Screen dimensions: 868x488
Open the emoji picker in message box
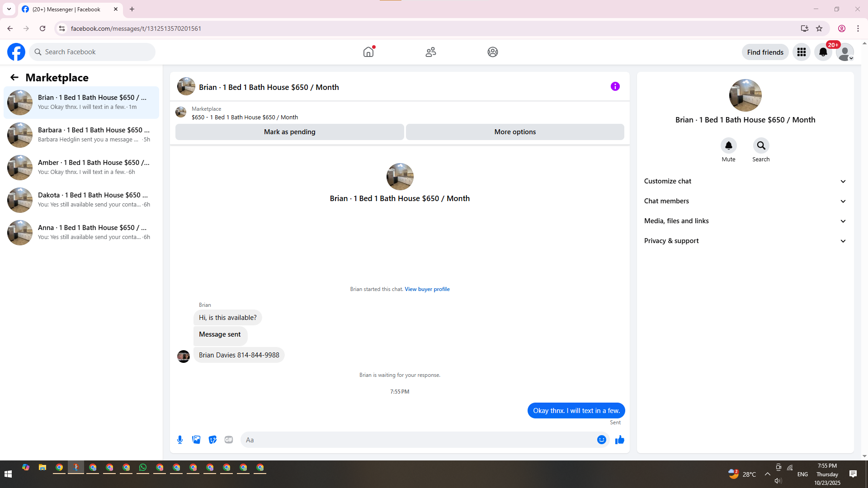(x=601, y=440)
